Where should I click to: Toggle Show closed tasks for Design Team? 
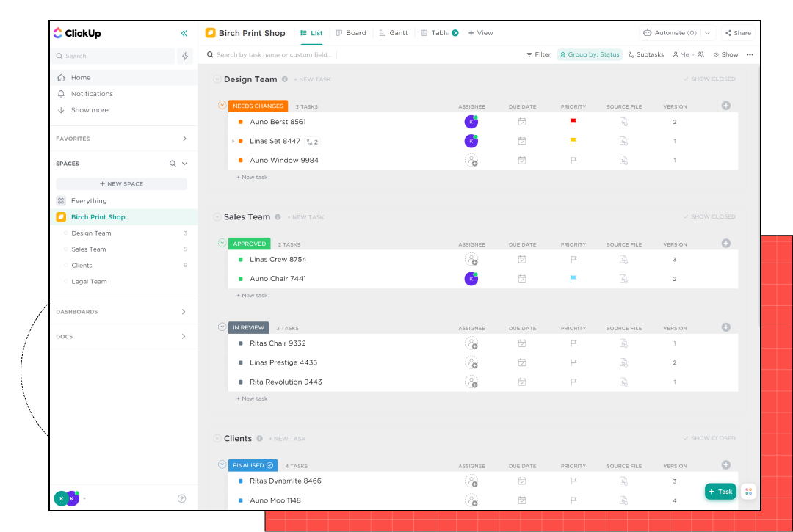coord(709,79)
